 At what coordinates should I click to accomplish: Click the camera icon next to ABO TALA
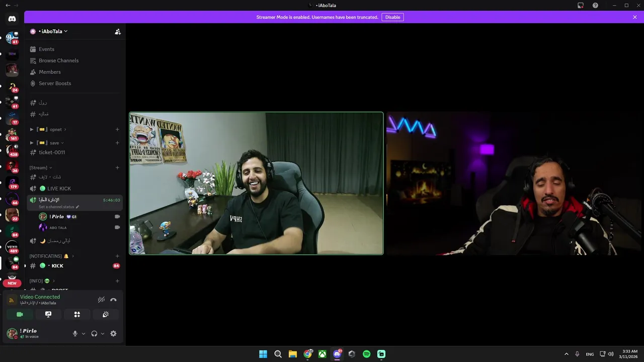click(117, 227)
